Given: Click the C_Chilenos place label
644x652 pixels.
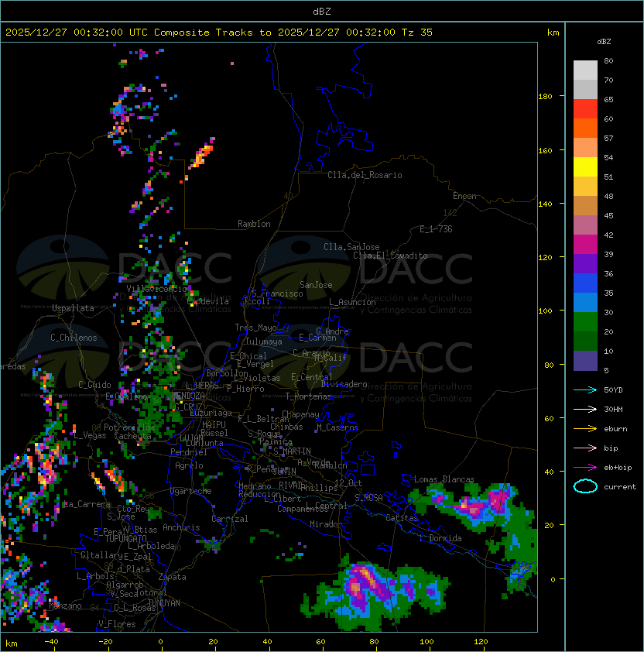Looking at the screenshot, I should click(74, 338).
